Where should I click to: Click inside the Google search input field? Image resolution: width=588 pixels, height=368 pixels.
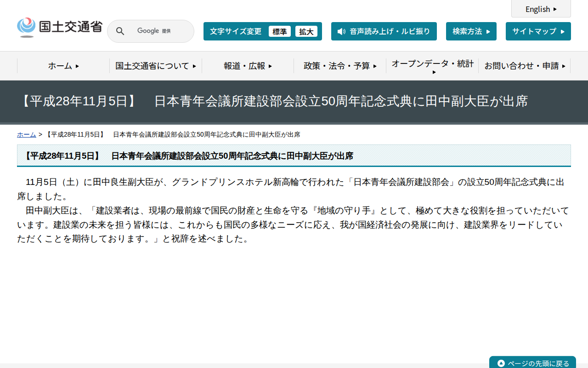[156, 31]
